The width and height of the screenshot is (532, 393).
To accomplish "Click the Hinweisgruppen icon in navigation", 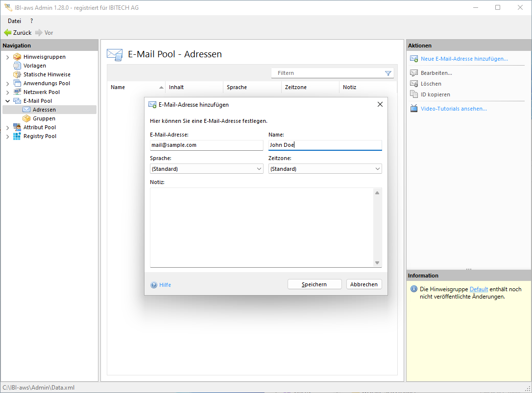I will point(17,57).
